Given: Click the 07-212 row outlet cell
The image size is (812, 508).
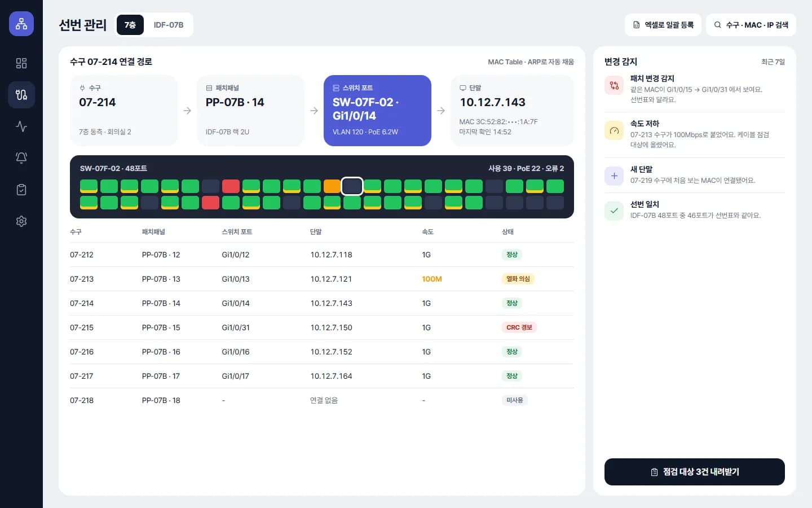Looking at the screenshot, I should click(x=82, y=255).
